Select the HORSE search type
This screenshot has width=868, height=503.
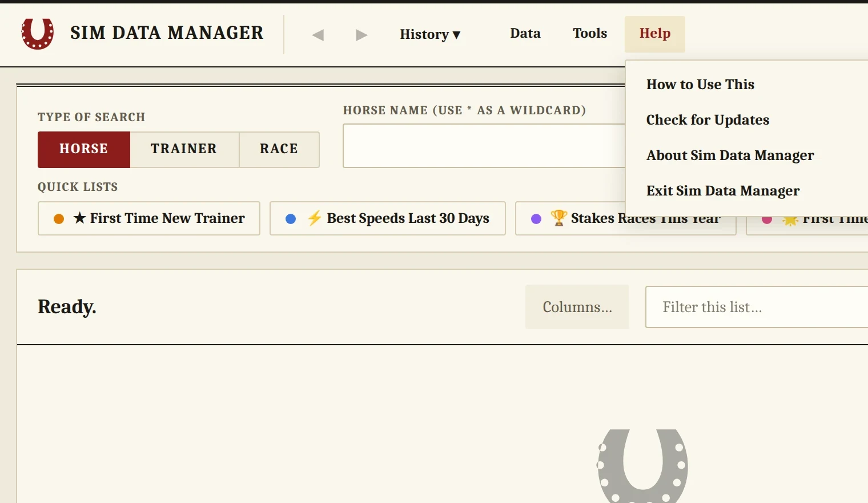pos(84,150)
